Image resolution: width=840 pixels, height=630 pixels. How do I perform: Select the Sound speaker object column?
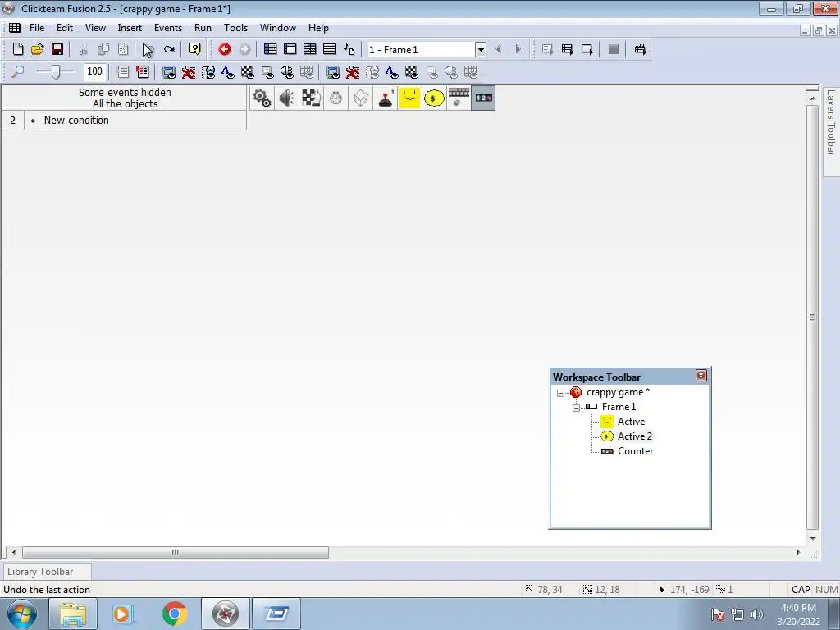[x=286, y=98]
